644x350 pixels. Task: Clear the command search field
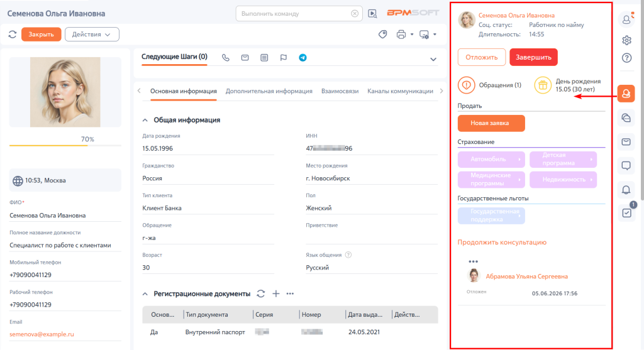(355, 14)
